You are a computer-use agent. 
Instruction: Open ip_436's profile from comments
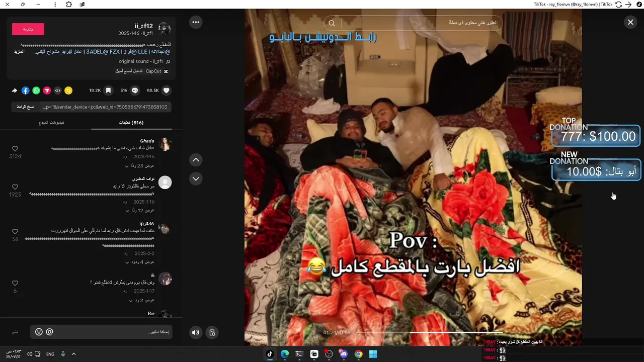click(x=165, y=228)
